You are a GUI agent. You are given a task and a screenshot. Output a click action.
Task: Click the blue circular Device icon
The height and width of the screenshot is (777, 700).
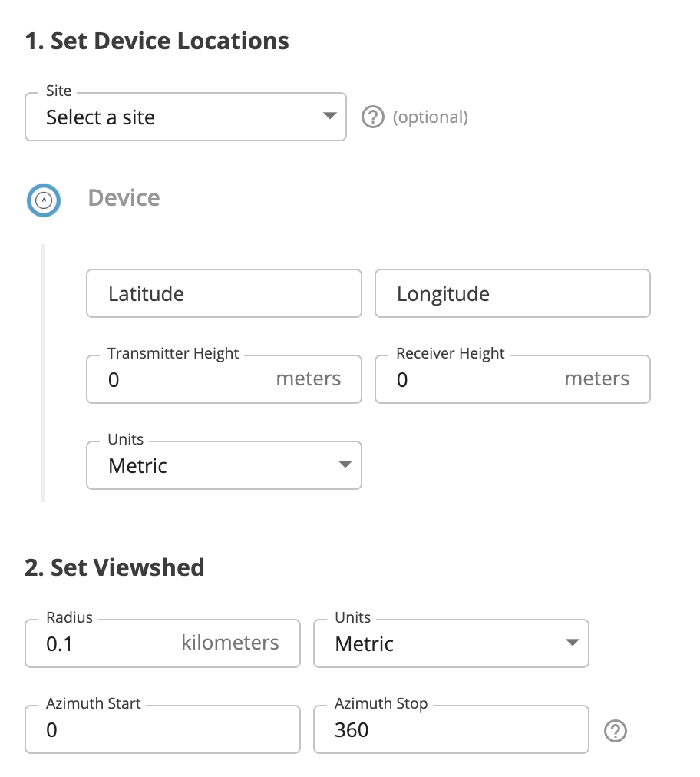tap(44, 200)
